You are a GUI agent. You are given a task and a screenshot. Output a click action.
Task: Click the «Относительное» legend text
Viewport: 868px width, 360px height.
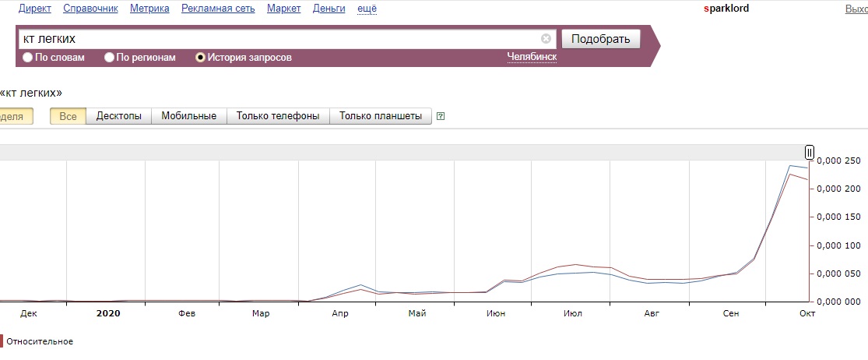pos(40,341)
